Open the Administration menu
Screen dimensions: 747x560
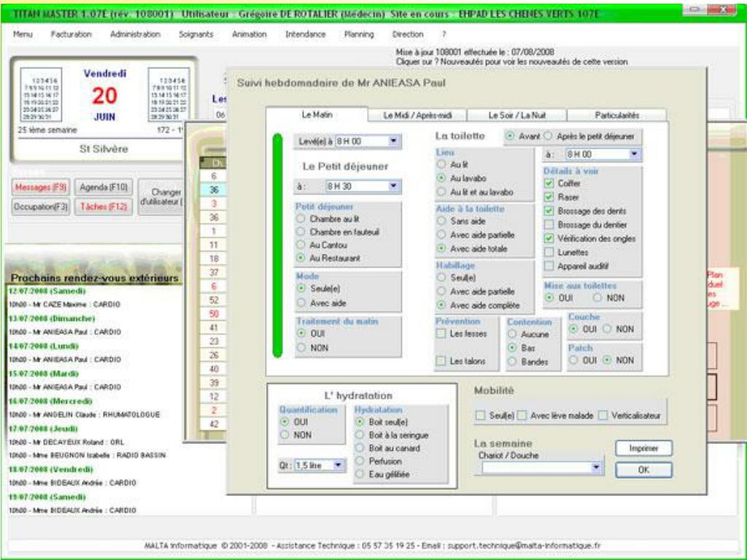[135, 34]
